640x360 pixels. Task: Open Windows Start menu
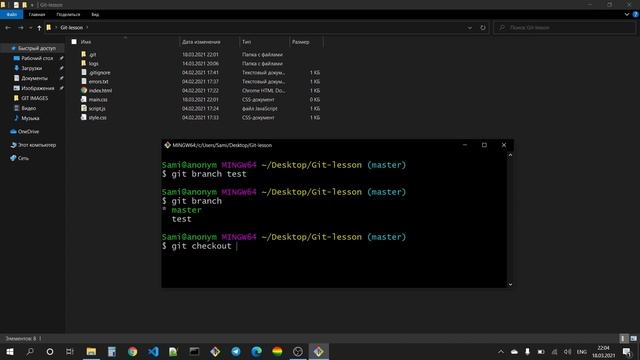(x=9, y=351)
